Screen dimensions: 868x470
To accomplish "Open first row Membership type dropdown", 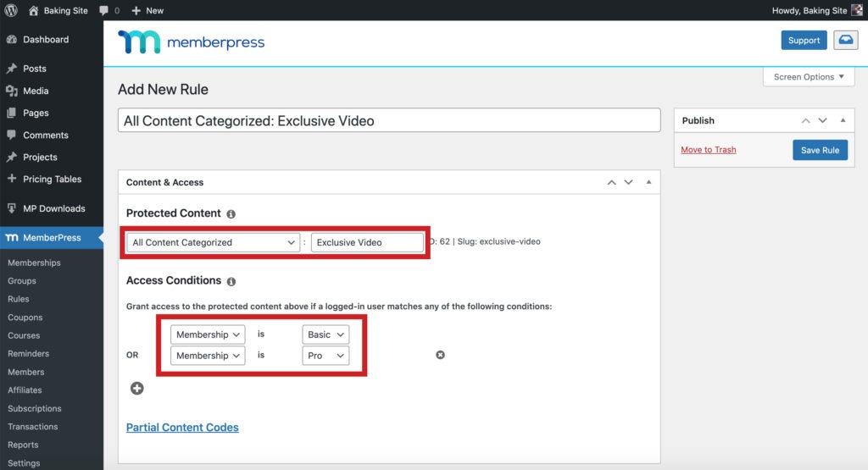I will coord(208,335).
